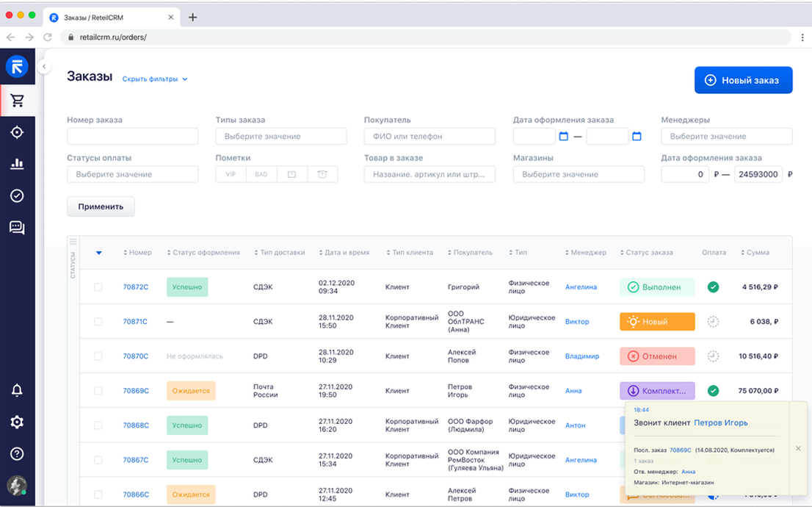The width and height of the screenshot is (812, 507).
Task: Select checkbox for order 70870C
Action: point(98,356)
